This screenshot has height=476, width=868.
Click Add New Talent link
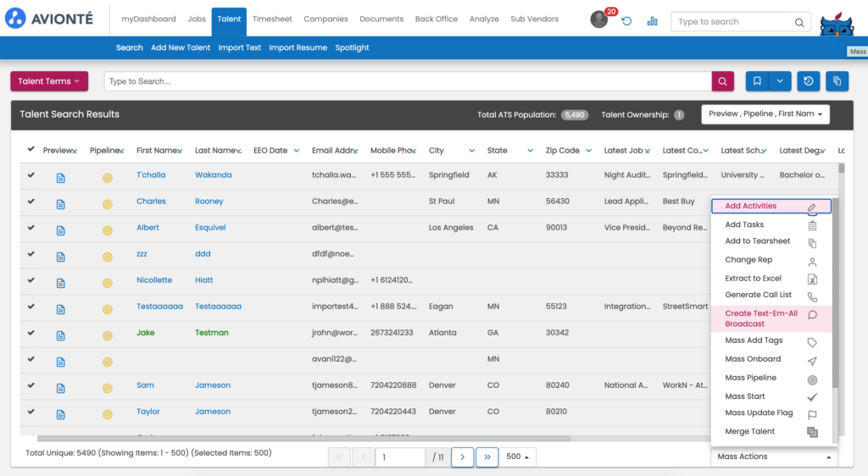tap(181, 47)
